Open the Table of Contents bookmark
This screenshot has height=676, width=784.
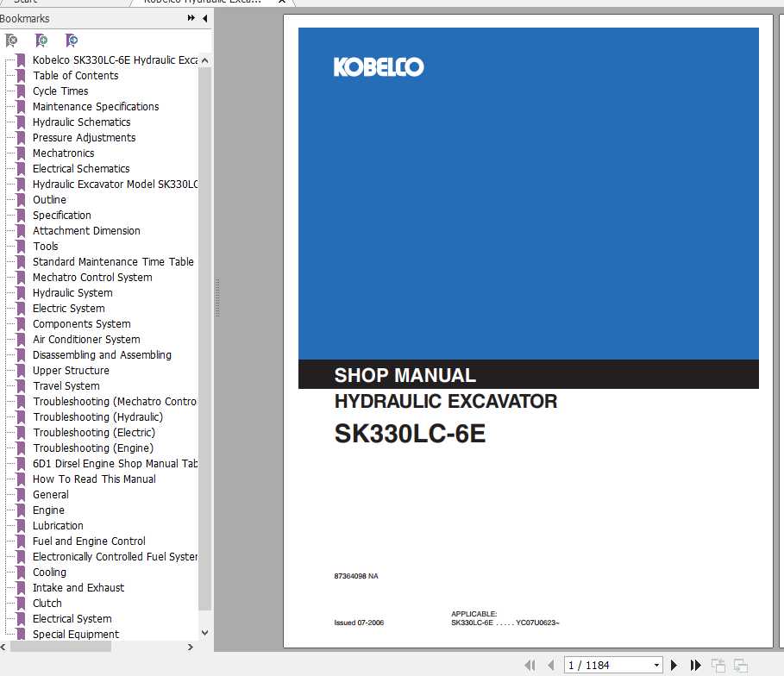pos(76,76)
